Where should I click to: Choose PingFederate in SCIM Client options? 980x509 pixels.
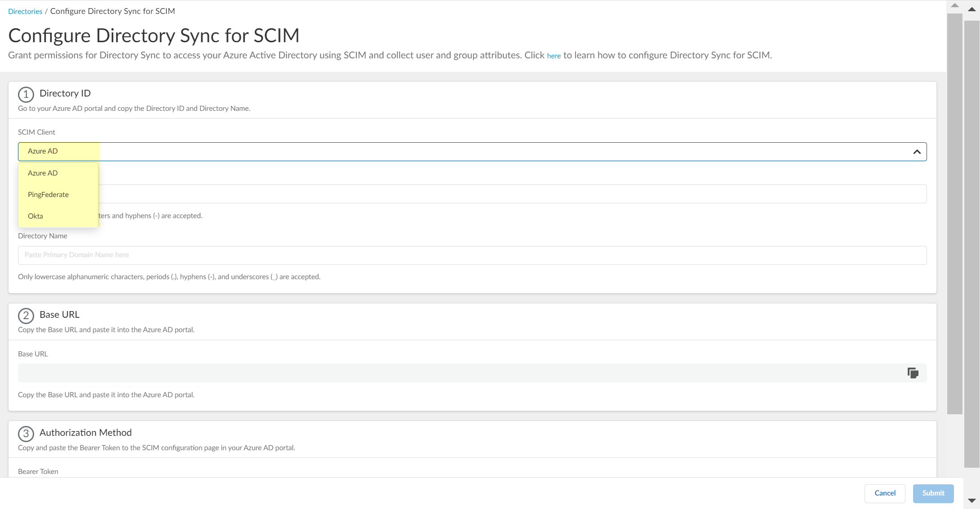[x=49, y=195]
